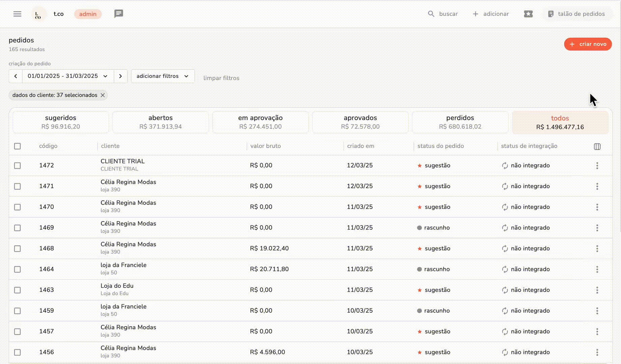Open the adicionar filtros dropdown
The image size is (621, 364).
tap(163, 76)
